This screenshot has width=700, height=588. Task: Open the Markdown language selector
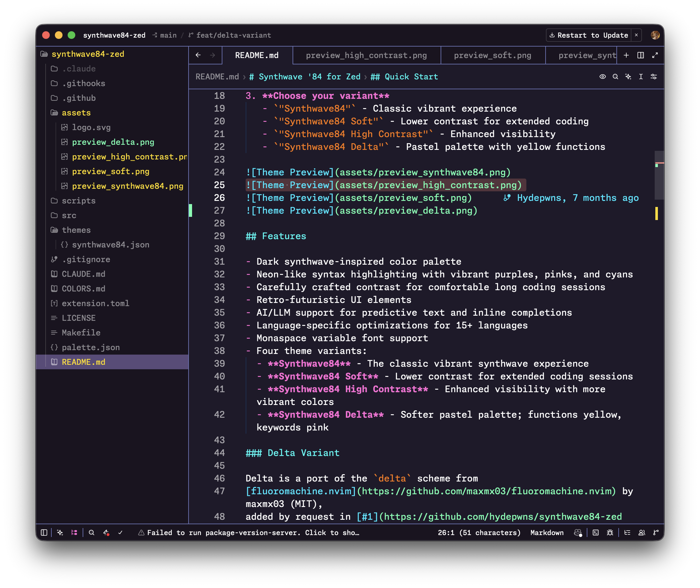(x=547, y=533)
